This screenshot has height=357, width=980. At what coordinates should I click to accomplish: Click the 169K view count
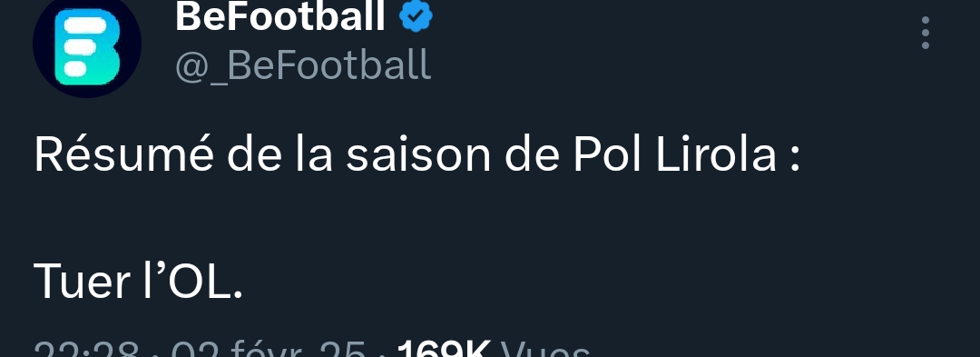point(445,349)
